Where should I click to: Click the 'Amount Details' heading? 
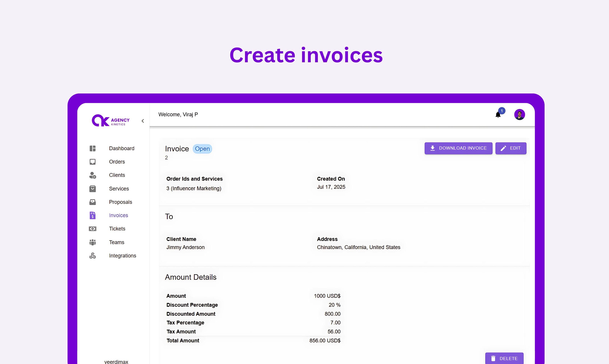(x=190, y=277)
